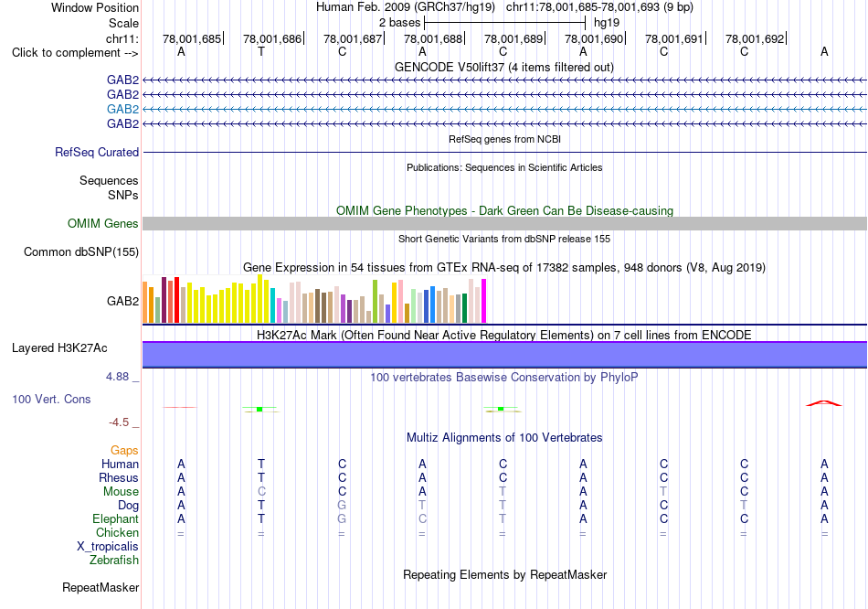Click the 'Click to complement -->' label
The image size is (868, 609).
[75, 53]
